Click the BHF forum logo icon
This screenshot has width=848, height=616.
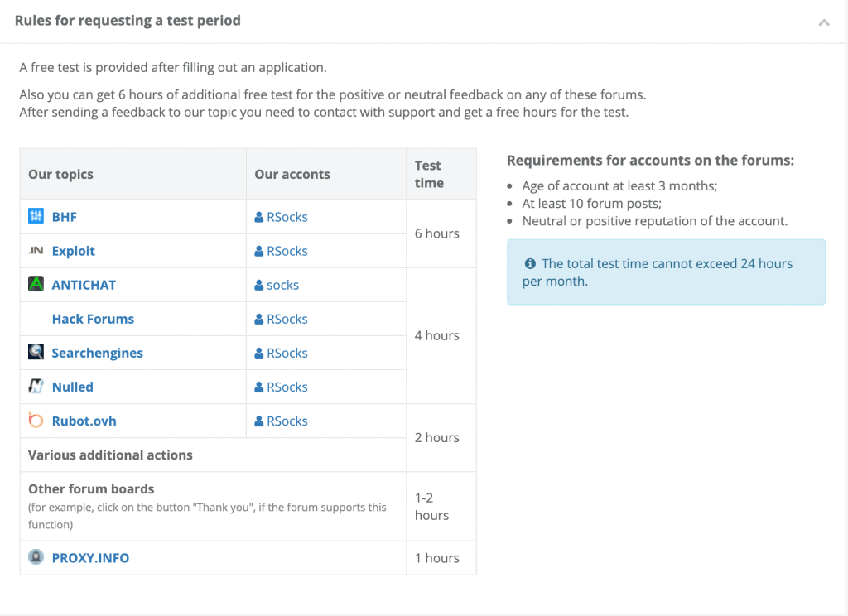36,216
